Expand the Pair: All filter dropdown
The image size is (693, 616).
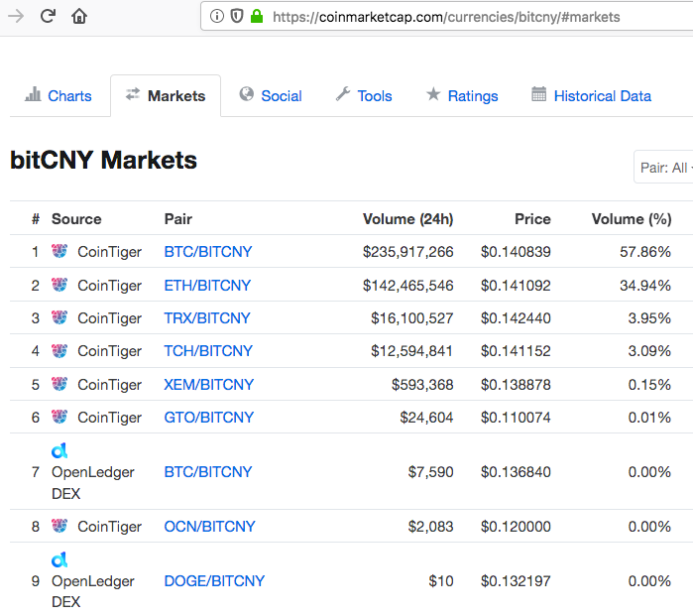664,168
